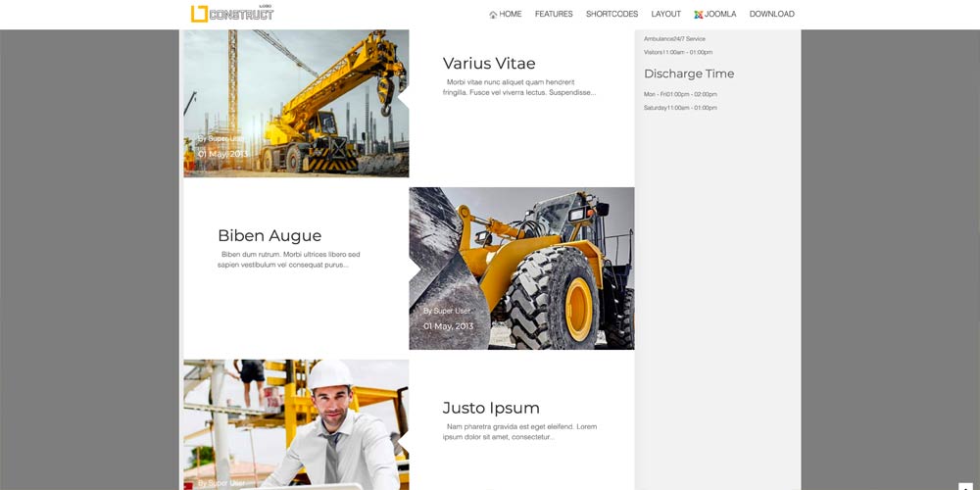Click the house icon beside Home
Screen dimensions: 980x490
(x=493, y=15)
